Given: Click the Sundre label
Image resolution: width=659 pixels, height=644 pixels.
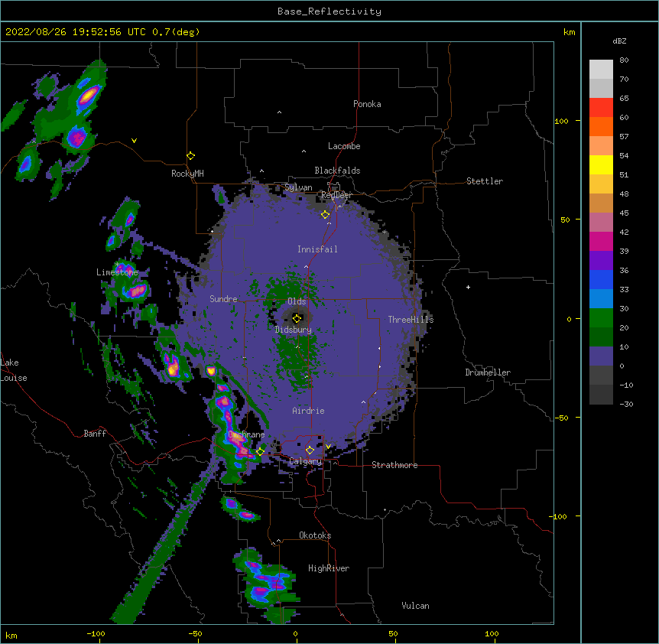Looking at the screenshot, I should [x=223, y=299].
